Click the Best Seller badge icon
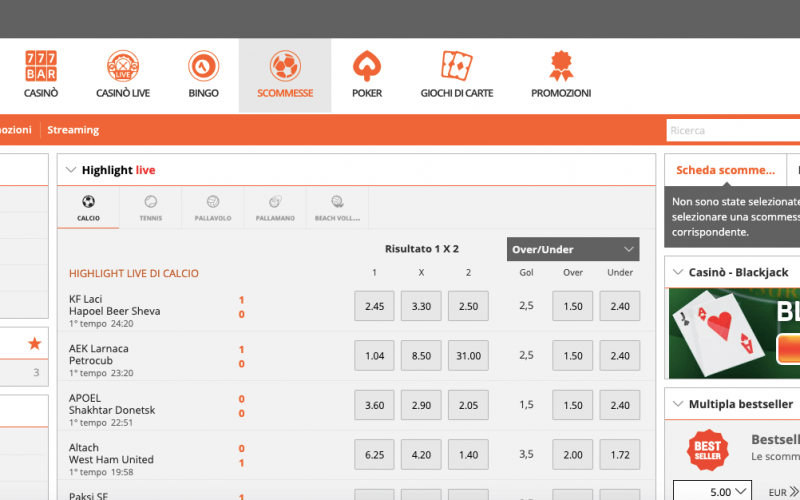The image size is (800, 500). pyautogui.click(x=707, y=450)
